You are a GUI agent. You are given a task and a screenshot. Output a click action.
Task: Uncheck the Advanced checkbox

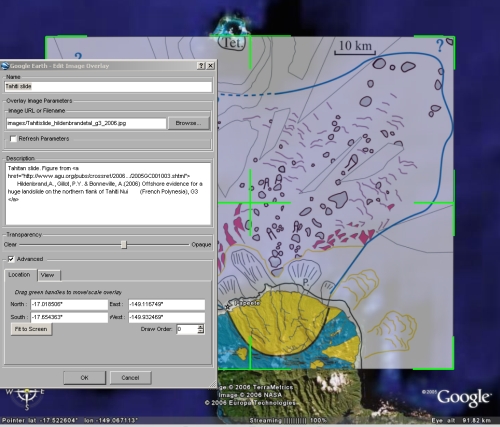(x=11, y=259)
